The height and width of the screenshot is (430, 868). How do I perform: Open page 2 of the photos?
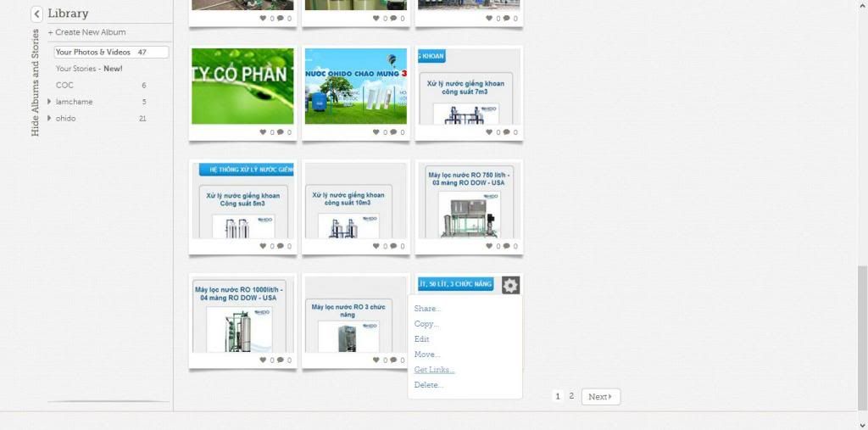(x=571, y=396)
